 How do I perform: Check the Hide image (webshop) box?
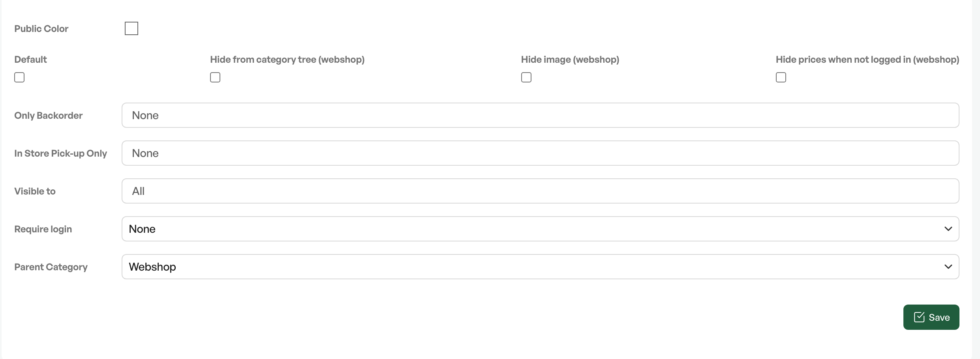526,77
